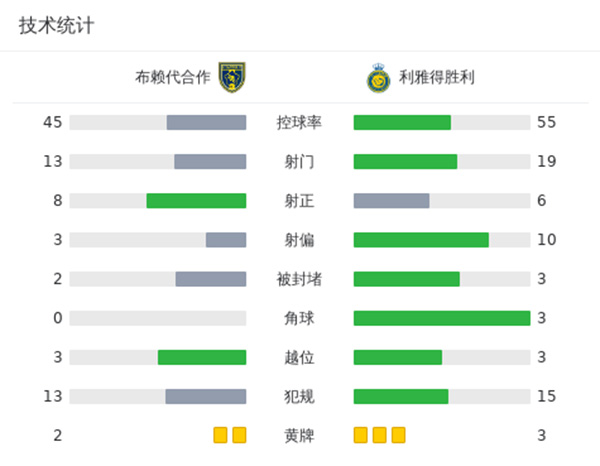Open the 布赖代合作 team name link
This screenshot has width=600, height=466.
[173, 77]
